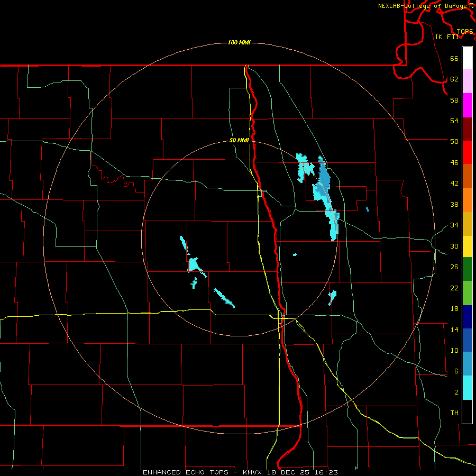The width and height of the screenshot is (476, 476).
Task: Click the 'TH' threshold label
Action: coord(454,413)
